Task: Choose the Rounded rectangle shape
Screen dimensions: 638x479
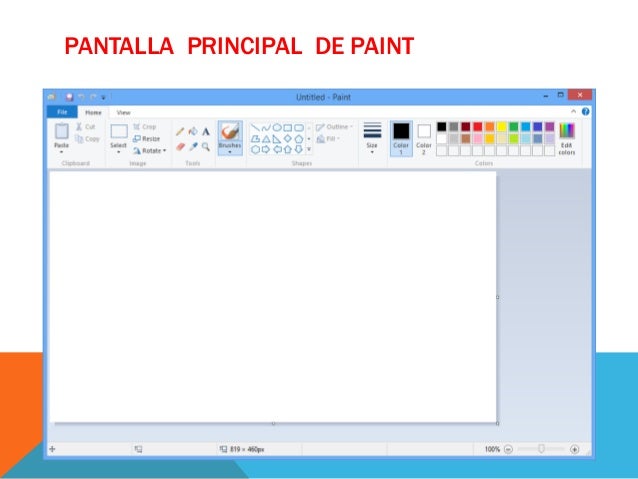Action: pyautogui.click(x=299, y=128)
